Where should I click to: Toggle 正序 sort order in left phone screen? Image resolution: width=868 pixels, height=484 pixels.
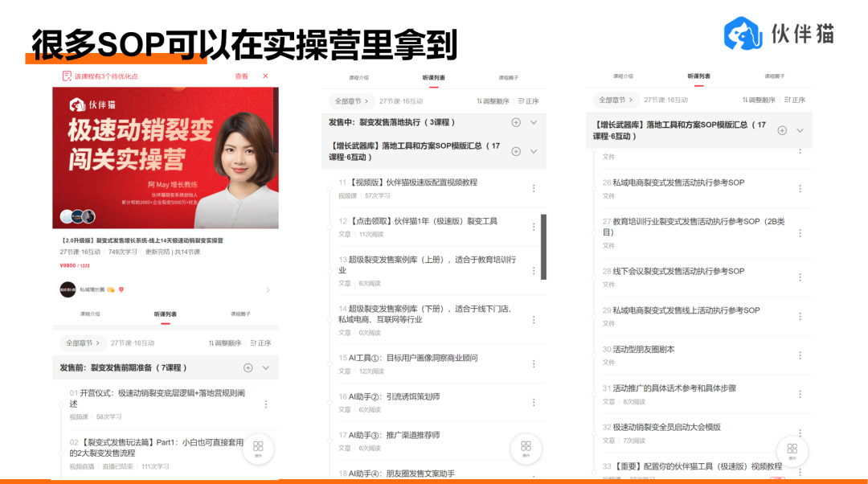tap(260, 343)
